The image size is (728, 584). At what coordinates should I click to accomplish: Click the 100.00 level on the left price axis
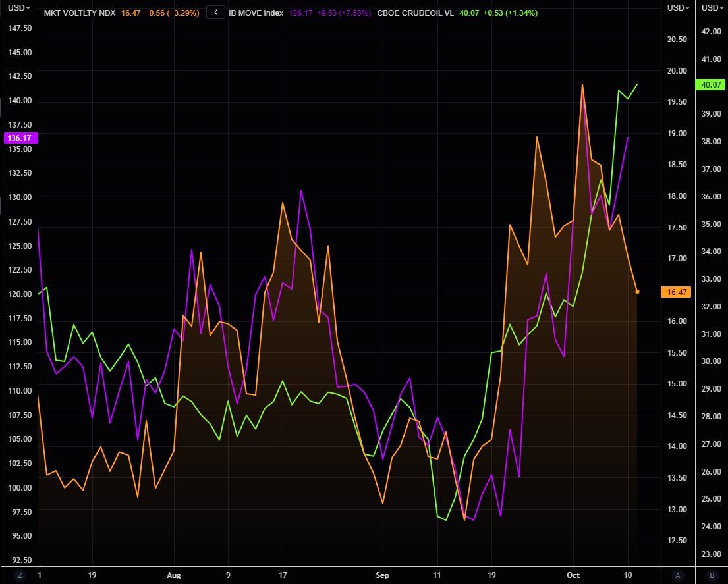click(x=20, y=487)
